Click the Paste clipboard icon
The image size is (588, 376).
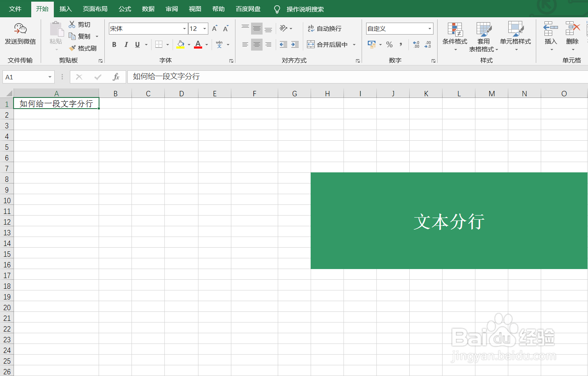click(56, 29)
